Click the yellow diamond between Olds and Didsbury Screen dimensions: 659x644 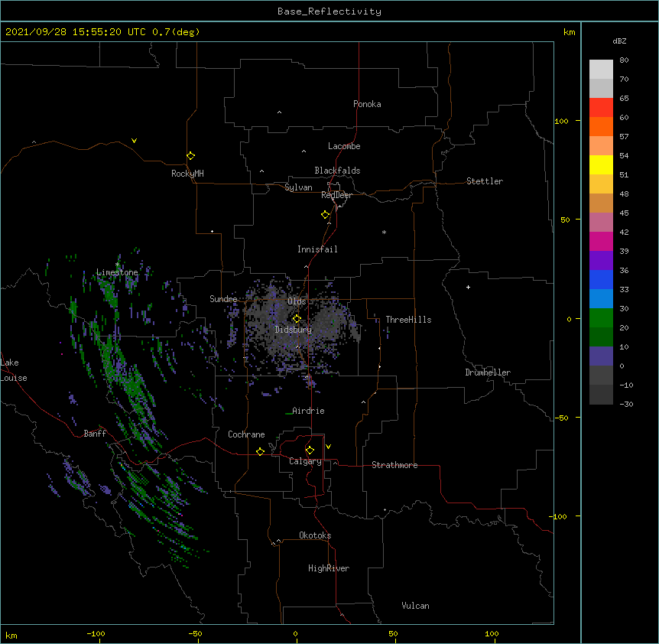tap(297, 319)
